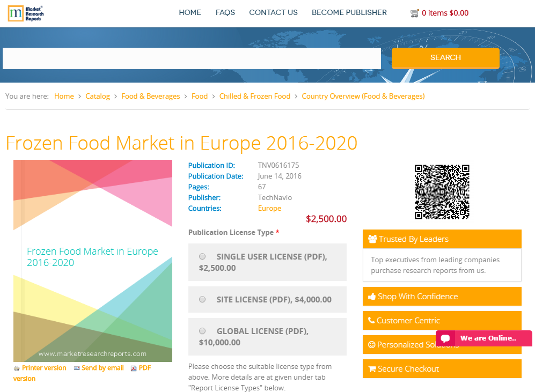535x392 pixels.
Task: Expand the Trusted By Leaders panel
Action: (x=442, y=239)
